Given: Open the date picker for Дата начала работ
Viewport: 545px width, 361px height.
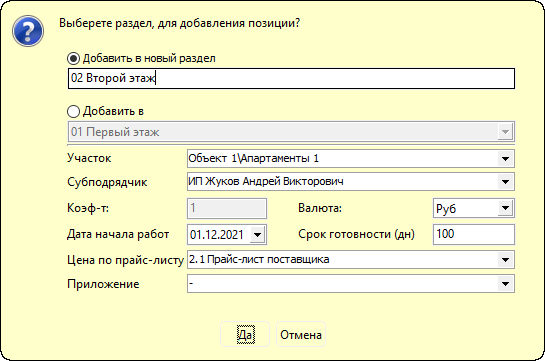Looking at the screenshot, I should (x=257, y=235).
